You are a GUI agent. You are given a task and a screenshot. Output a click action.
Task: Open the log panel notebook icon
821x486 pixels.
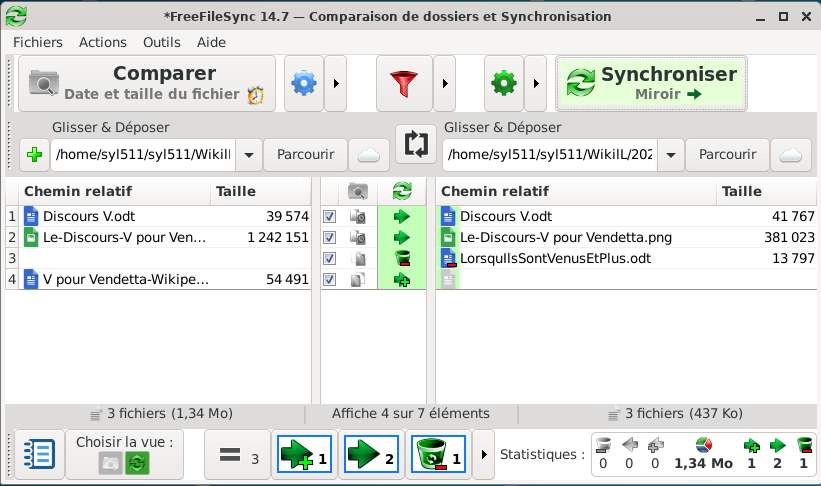(39, 456)
